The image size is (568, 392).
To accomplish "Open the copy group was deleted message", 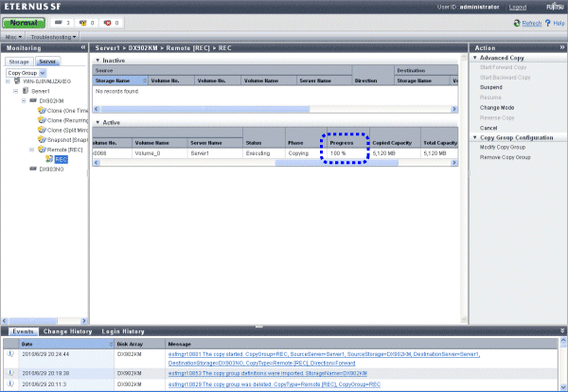I will coord(275,384).
